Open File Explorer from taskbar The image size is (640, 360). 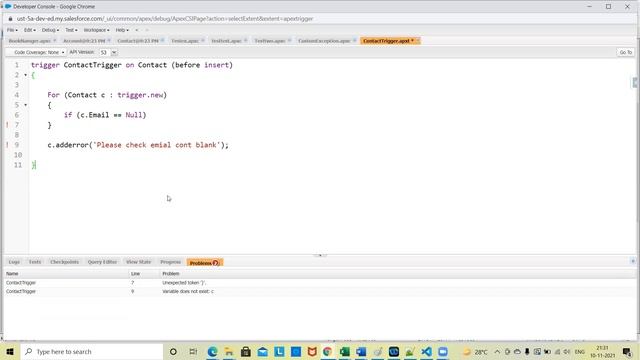pyautogui.click(x=229, y=352)
